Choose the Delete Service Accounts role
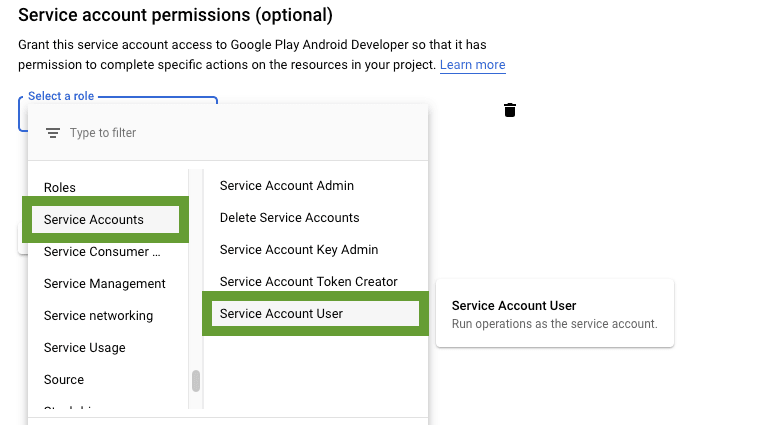This screenshot has width=775, height=425. click(289, 218)
